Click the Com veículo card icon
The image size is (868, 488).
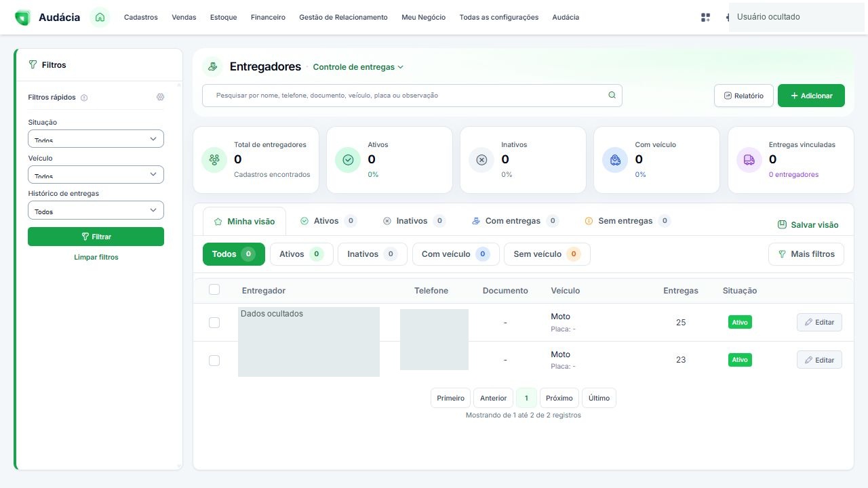(x=615, y=160)
